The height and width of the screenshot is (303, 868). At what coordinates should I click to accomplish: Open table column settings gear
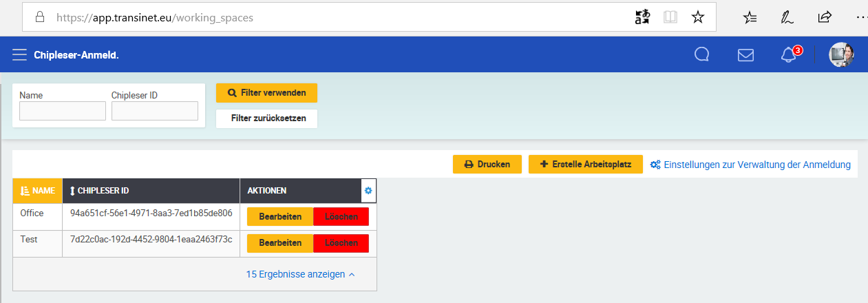[x=368, y=190]
